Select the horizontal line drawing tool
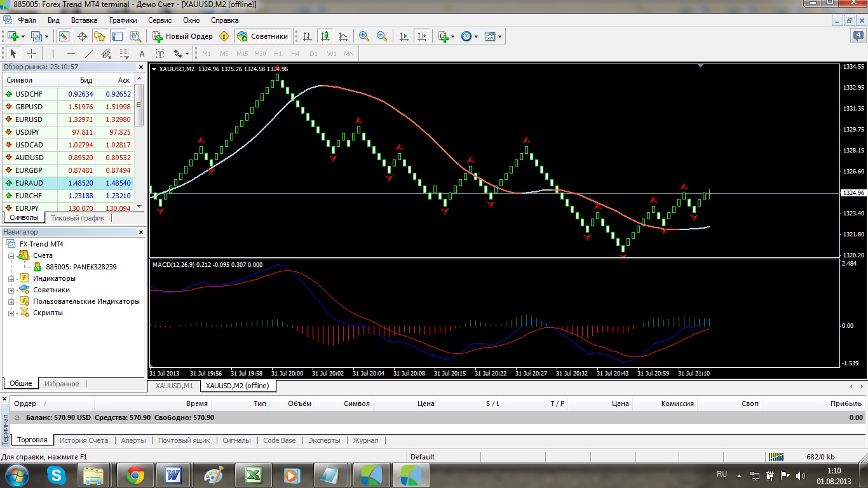Viewport: 868px width, 488px height. pyautogui.click(x=71, y=54)
